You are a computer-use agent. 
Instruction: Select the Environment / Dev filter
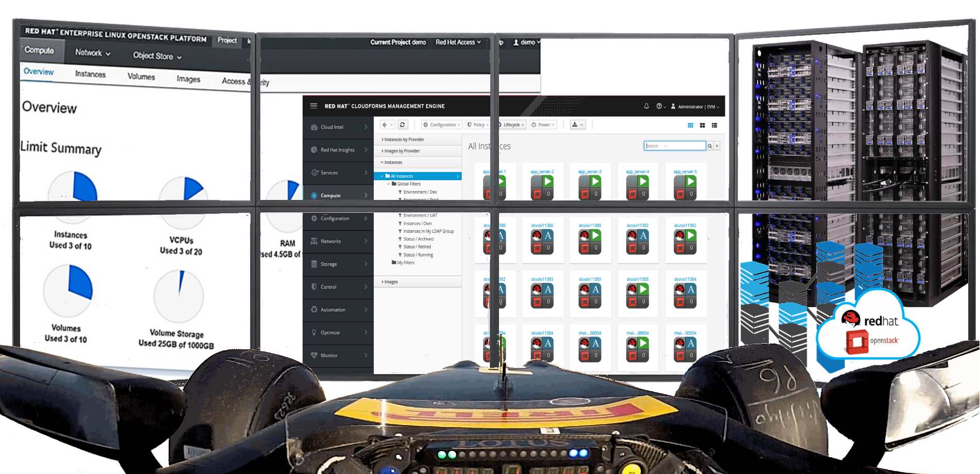pos(418,192)
